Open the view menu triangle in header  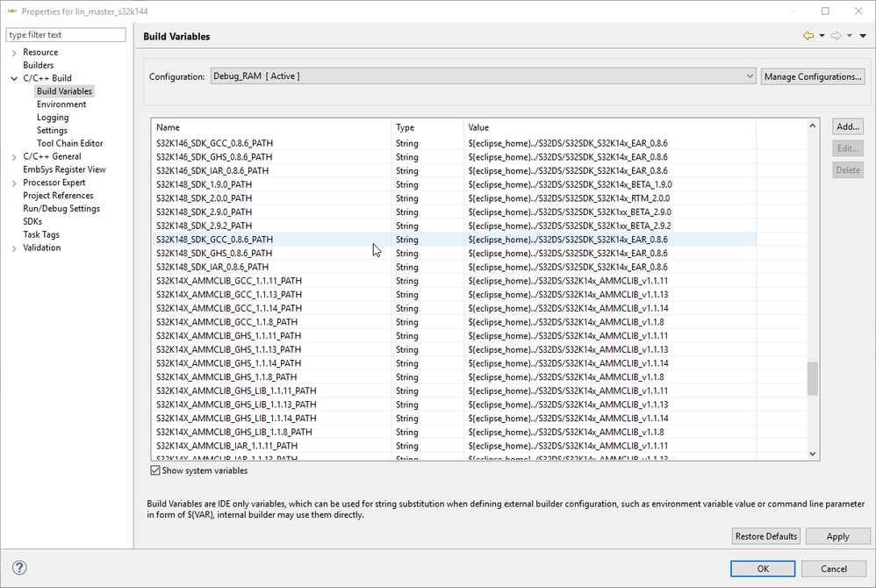(863, 36)
